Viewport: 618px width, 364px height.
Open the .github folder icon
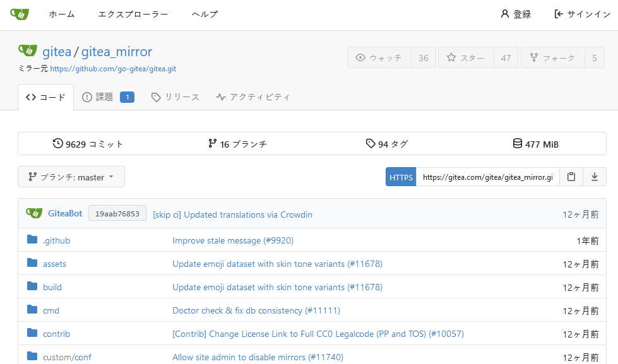[33, 240]
